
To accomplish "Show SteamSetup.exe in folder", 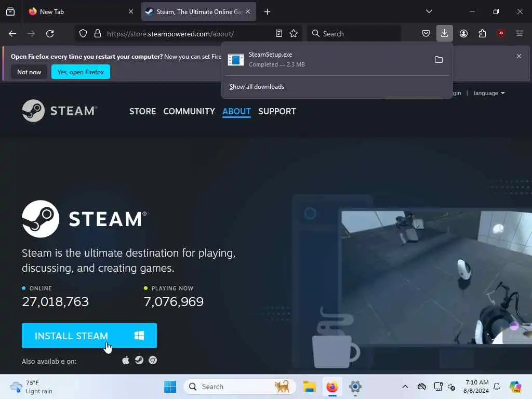I will tap(438, 60).
